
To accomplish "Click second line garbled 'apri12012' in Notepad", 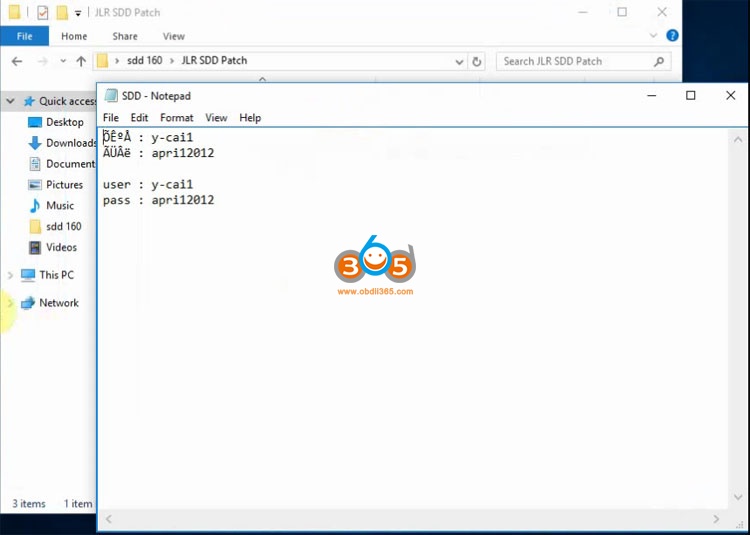I will (158, 153).
